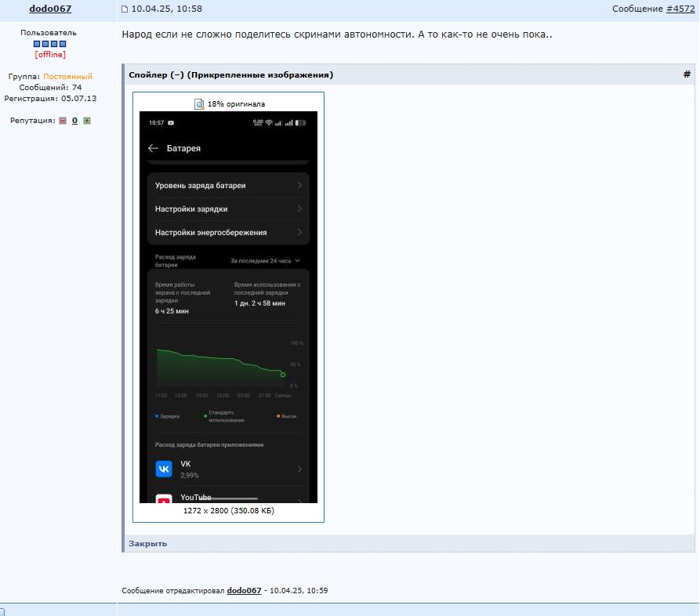Screen dimensions: 700x616
Task: Collapse the spoiler header Прикрепленные изображения
Action: point(230,74)
